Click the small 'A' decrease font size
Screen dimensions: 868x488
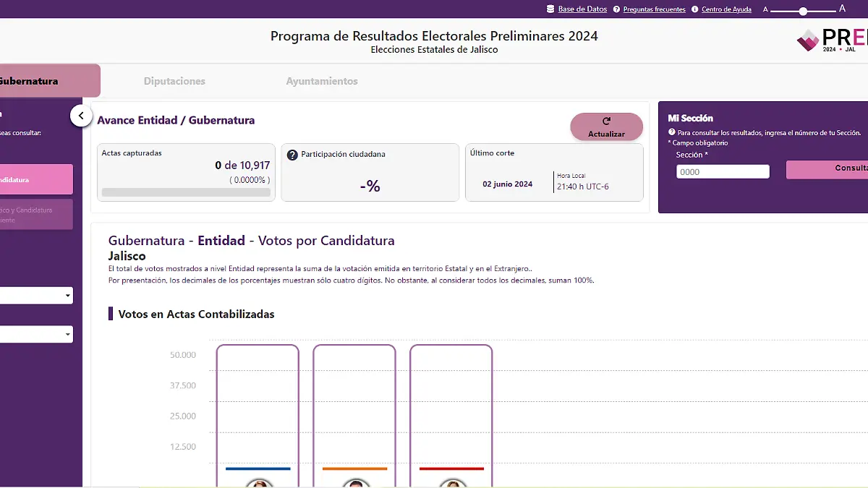(x=765, y=10)
